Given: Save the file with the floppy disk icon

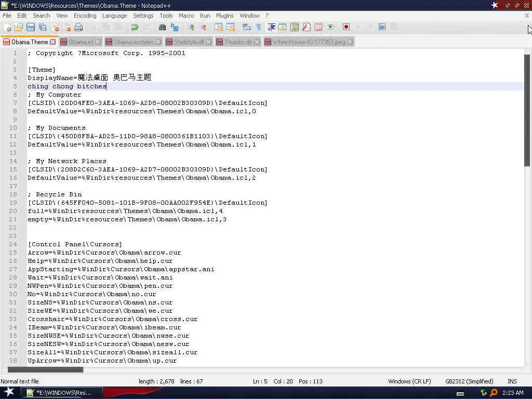Looking at the screenshot, I should pos(31,28).
